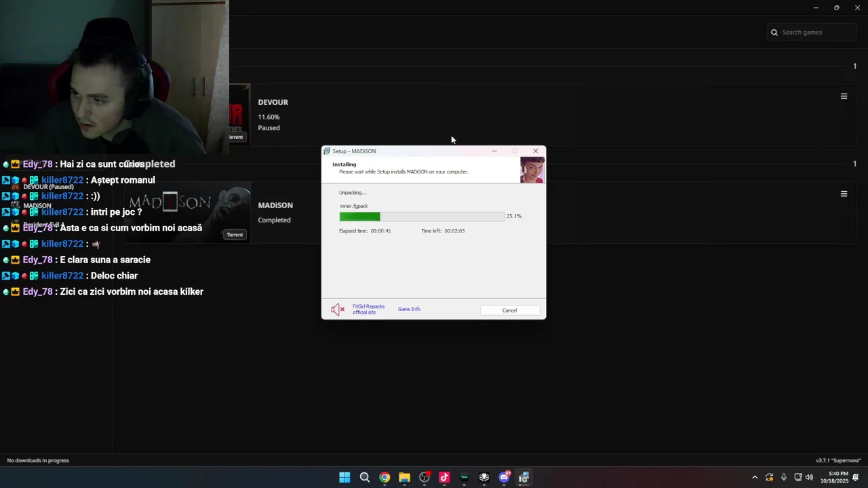Screen dimensions: 868x488
Task: Click the Setup - MADiSON title bar icon
Action: pyautogui.click(x=327, y=151)
